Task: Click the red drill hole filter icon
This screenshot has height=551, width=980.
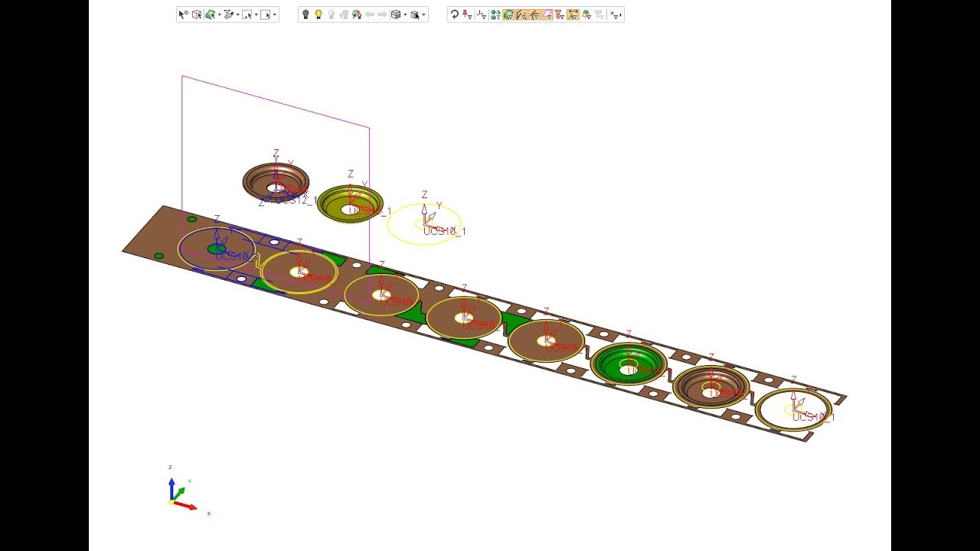Action: coord(560,15)
